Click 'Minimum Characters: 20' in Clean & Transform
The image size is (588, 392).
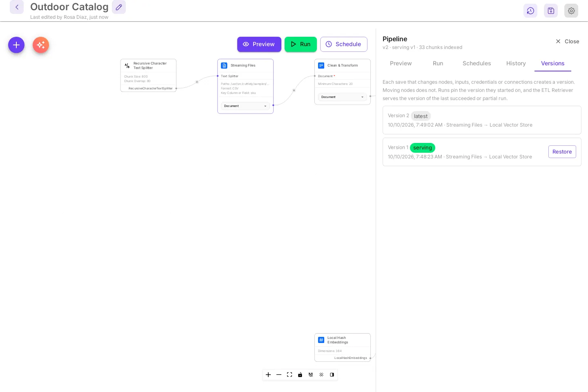tap(335, 84)
